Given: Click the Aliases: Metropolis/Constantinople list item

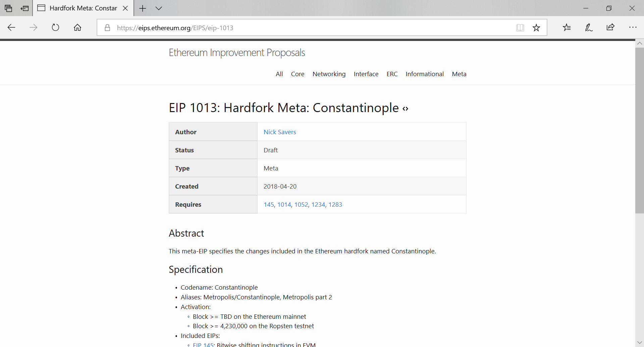Looking at the screenshot, I should (256, 297).
